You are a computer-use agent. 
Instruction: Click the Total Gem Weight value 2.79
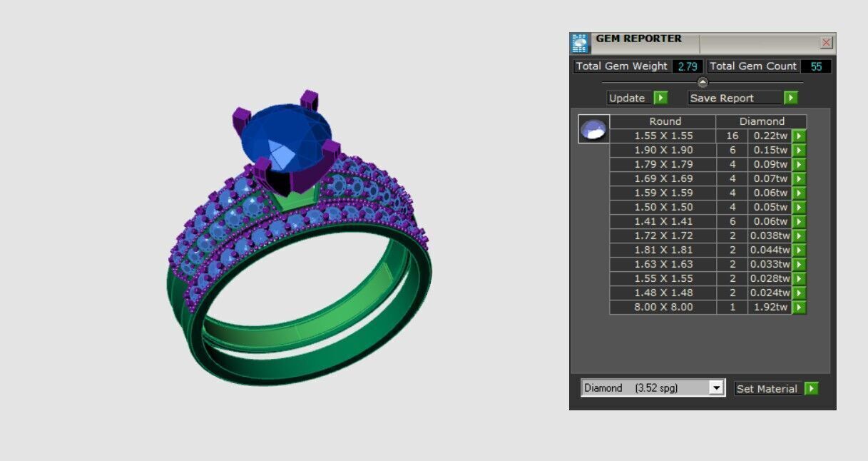(688, 66)
